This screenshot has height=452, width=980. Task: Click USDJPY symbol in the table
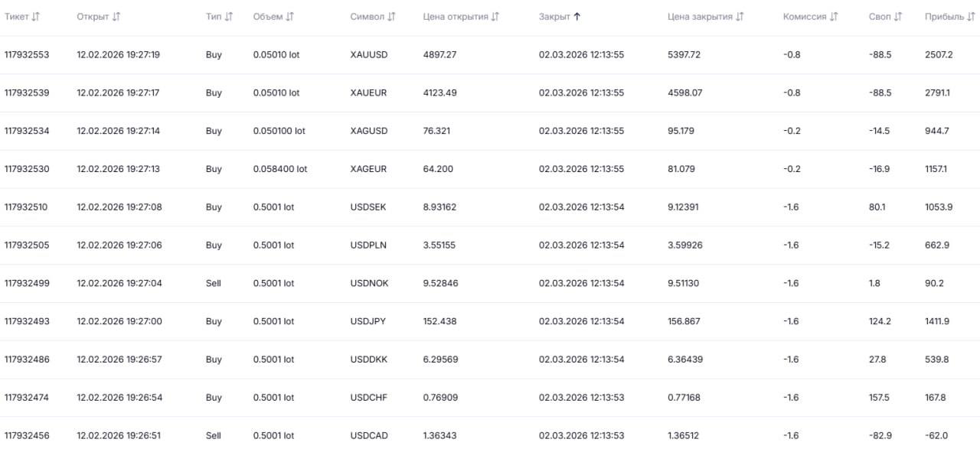(367, 321)
